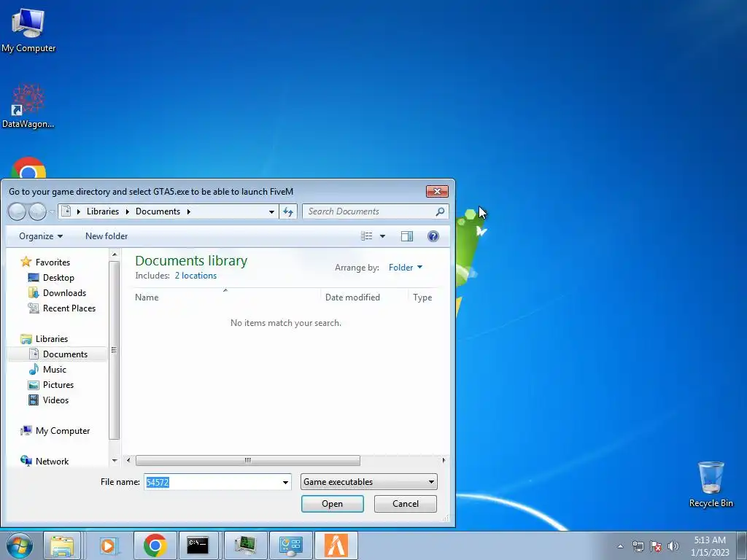Sort by the Type column header

pyautogui.click(x=422, y=297)
